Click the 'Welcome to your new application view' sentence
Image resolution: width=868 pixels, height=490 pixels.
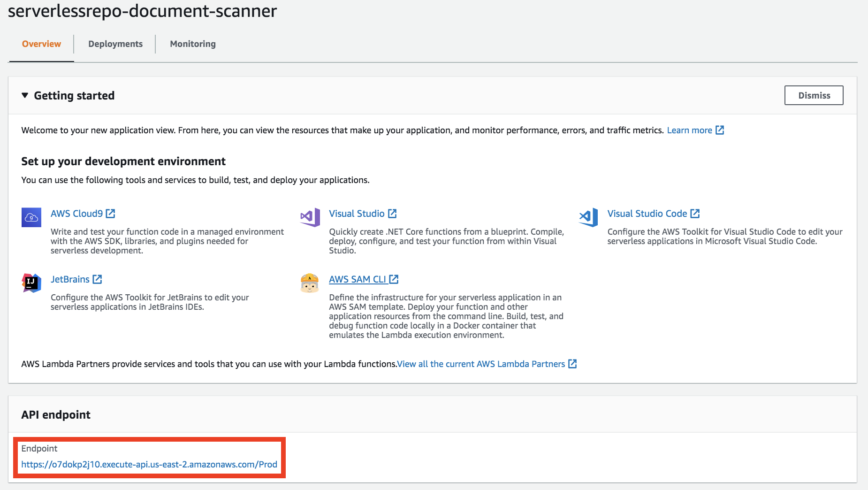pyautogui.click(x=343, y=130)
